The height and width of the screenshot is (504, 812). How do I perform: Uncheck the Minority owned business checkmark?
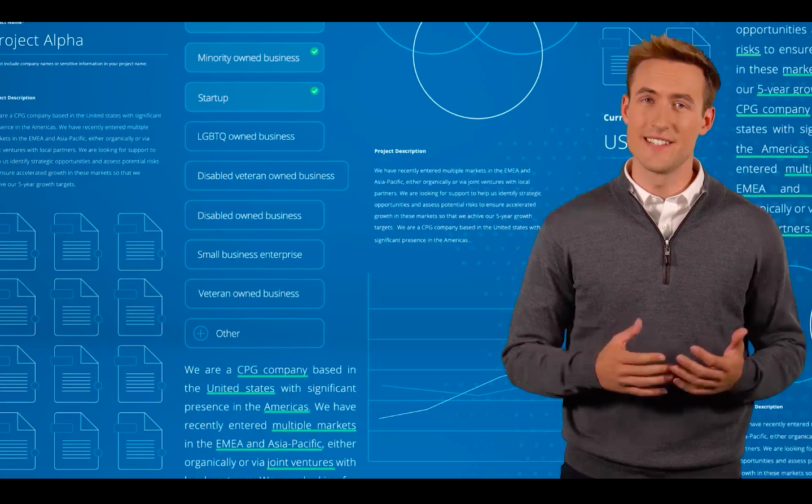[314, 52]
